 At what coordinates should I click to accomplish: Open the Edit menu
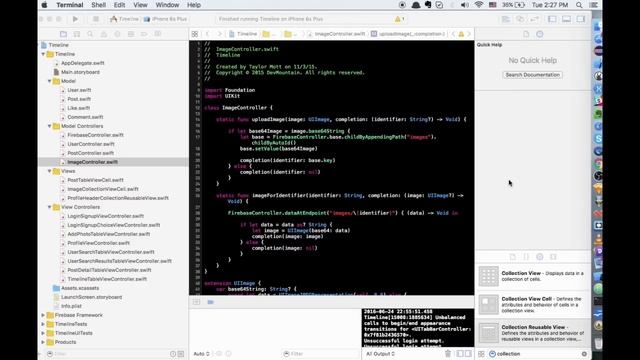[x=119, y=5]
